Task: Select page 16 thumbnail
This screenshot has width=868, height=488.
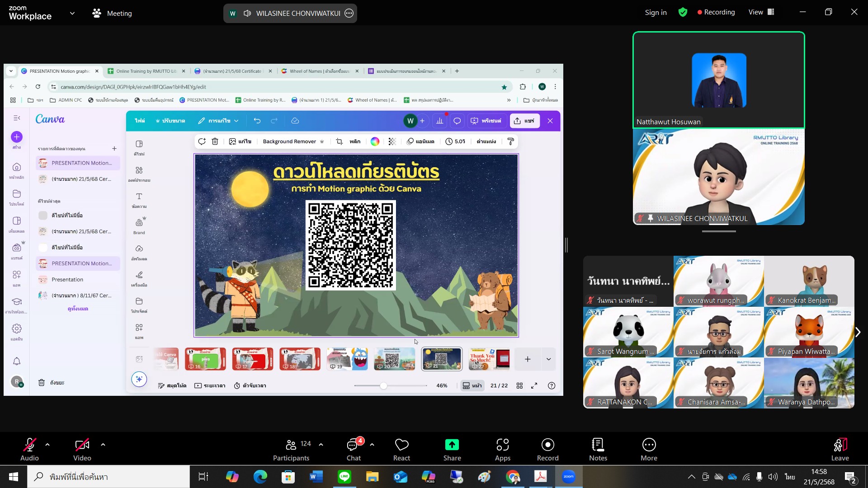Action: (205, 359)
